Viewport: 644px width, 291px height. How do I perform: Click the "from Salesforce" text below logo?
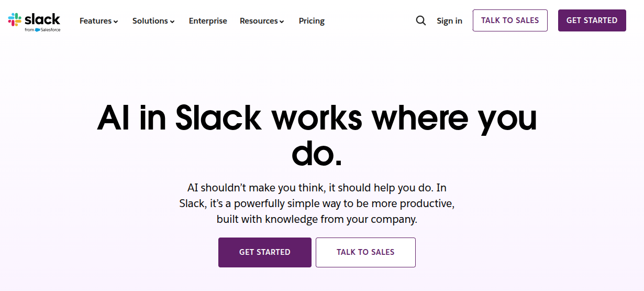coord(42,30)
